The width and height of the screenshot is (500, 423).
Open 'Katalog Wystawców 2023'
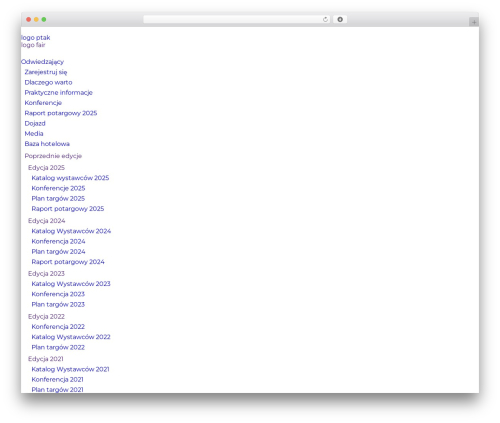pos(71,284)
